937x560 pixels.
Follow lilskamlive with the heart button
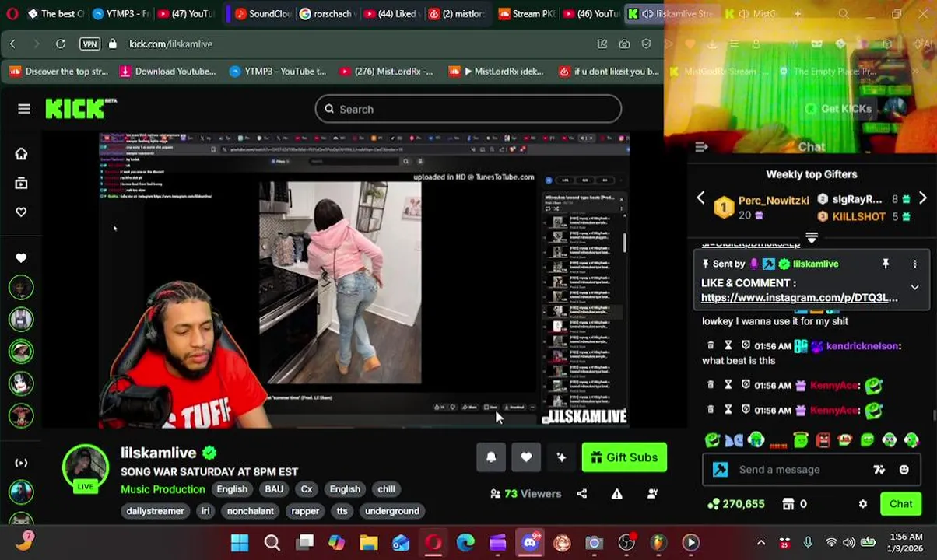pos(526,457)
